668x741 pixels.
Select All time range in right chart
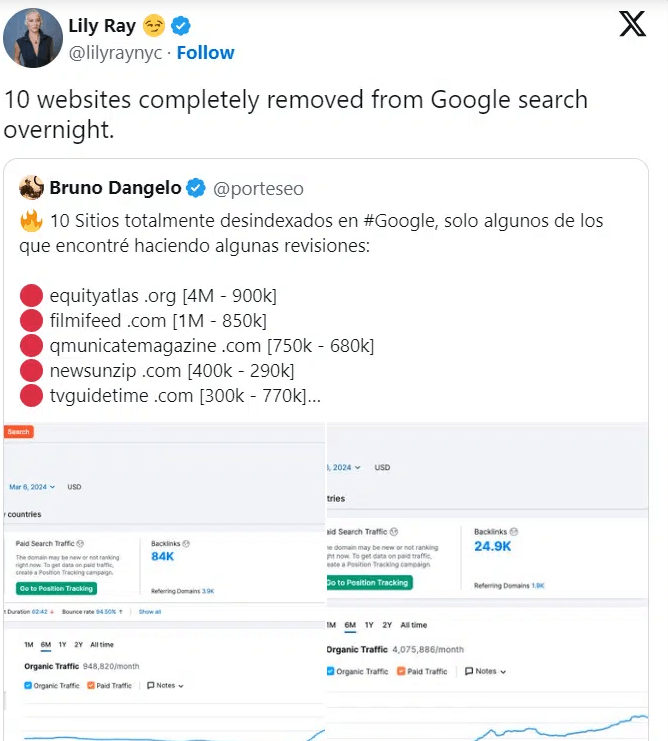pos(413,625)
